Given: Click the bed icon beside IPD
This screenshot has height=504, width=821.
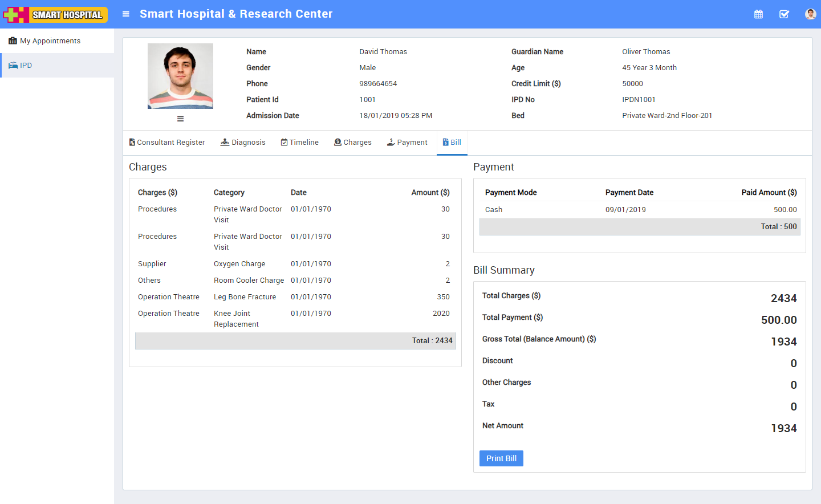Looking at the screenshot, I should point(13,66).
